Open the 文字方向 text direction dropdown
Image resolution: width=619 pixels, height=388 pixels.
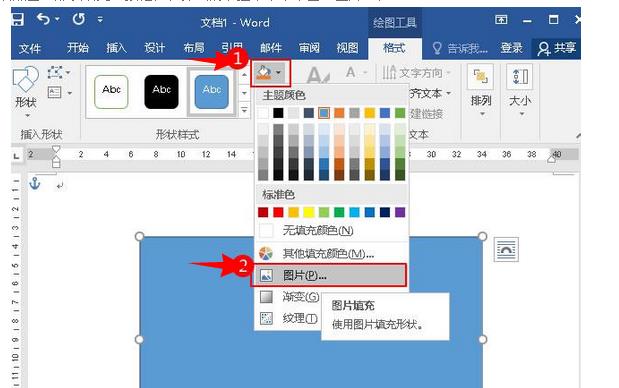pos(416,73)
